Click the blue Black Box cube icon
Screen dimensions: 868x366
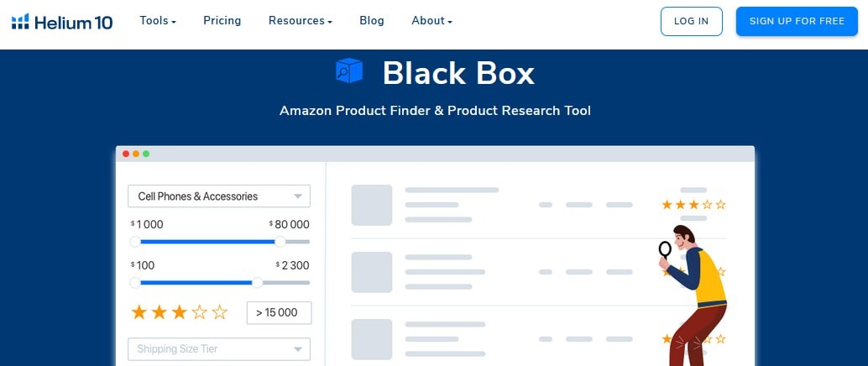point(348,71)
